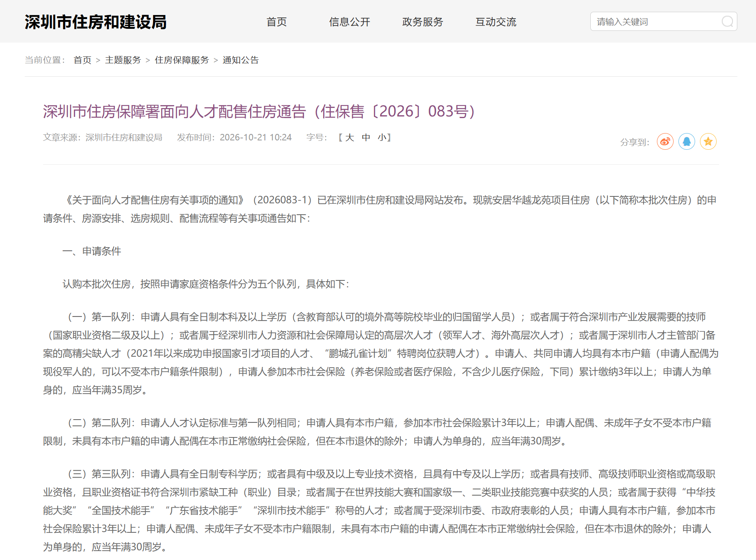Click the publish time 2026-10-21 10:24
Viewport: 756px width, 560px height.
click(x=256, y=138)
